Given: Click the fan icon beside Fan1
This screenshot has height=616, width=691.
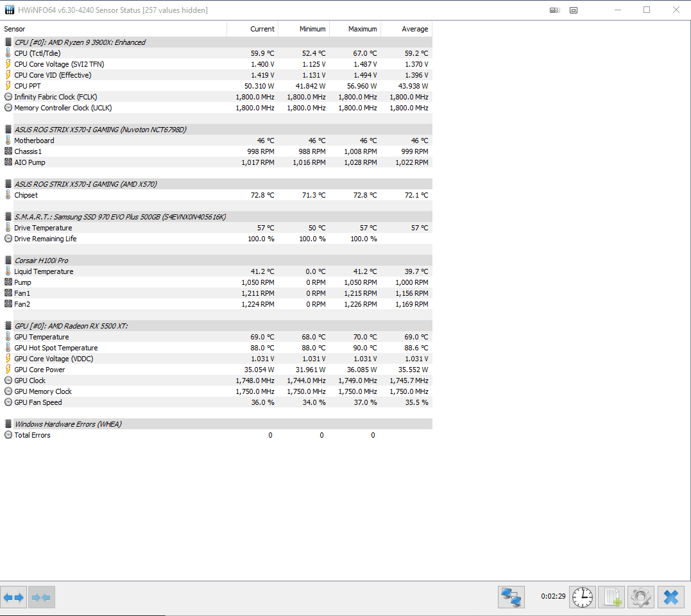Looking at the screenshot, I should pos(8,293).
